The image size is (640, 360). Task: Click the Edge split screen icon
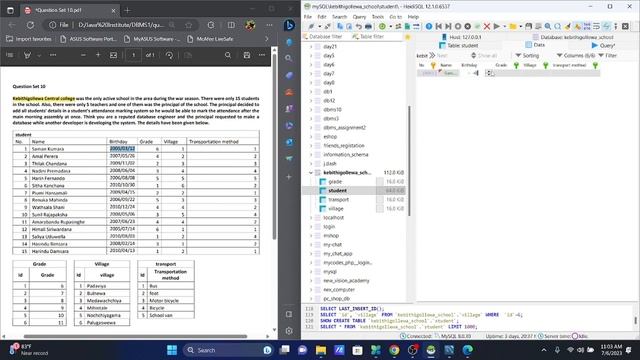pos(231,25)
